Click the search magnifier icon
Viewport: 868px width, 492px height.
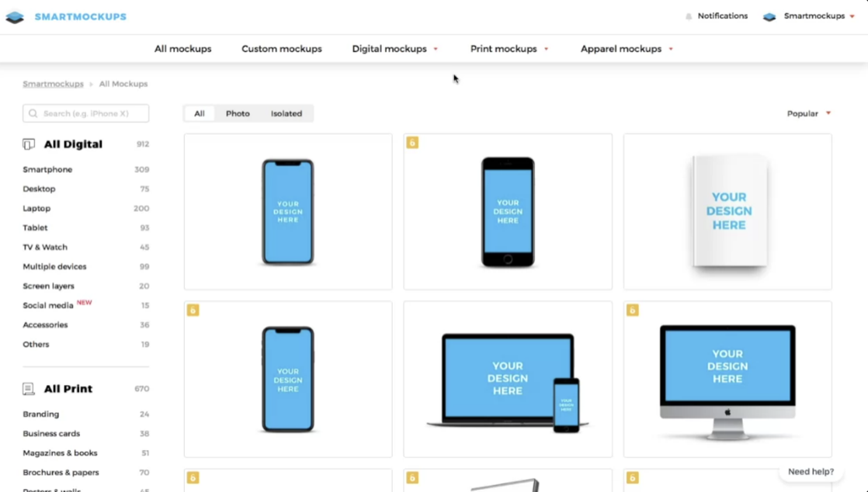point(33,113)
